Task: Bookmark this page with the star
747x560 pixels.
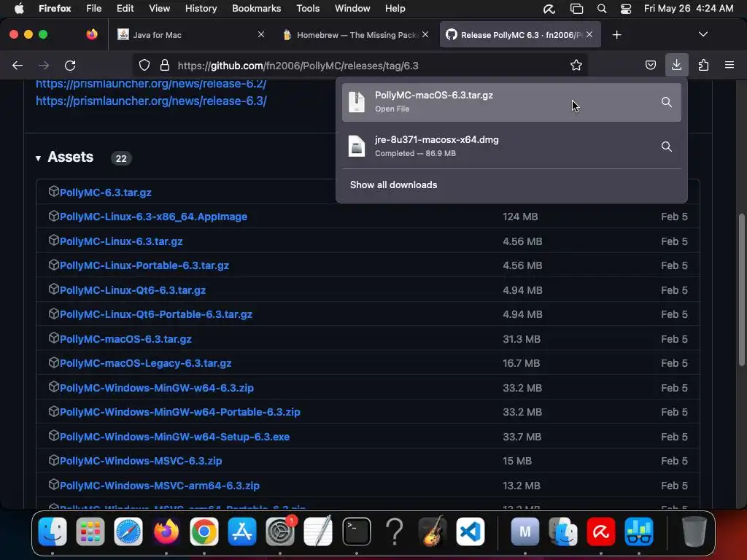Action: point(576,65)
